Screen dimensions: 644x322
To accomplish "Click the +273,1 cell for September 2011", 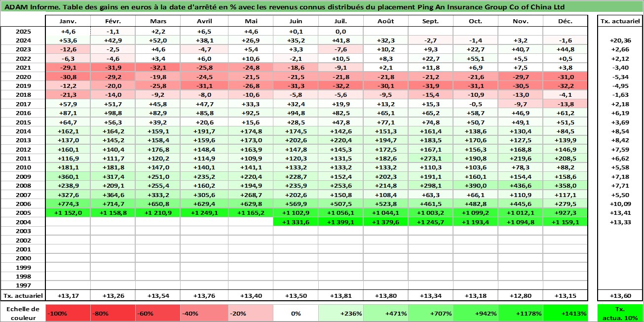I will (431, 159).
